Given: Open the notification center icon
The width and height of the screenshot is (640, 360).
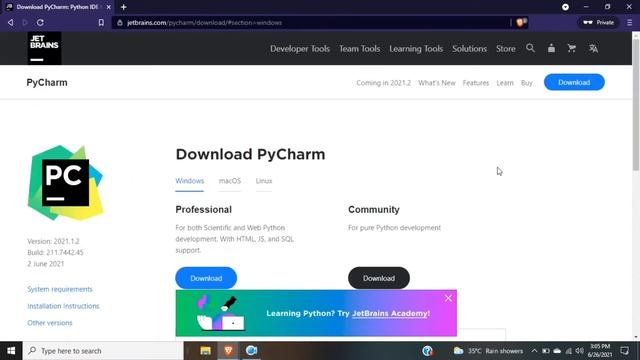Looking at the screenshot, I should [624, 351].
